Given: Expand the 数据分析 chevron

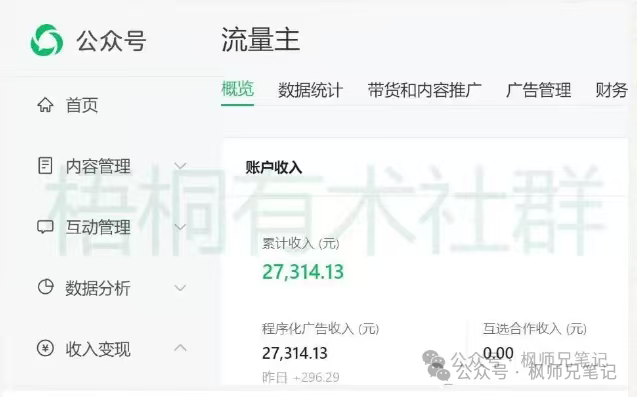Looking at the screenshot, I should 180,288.
